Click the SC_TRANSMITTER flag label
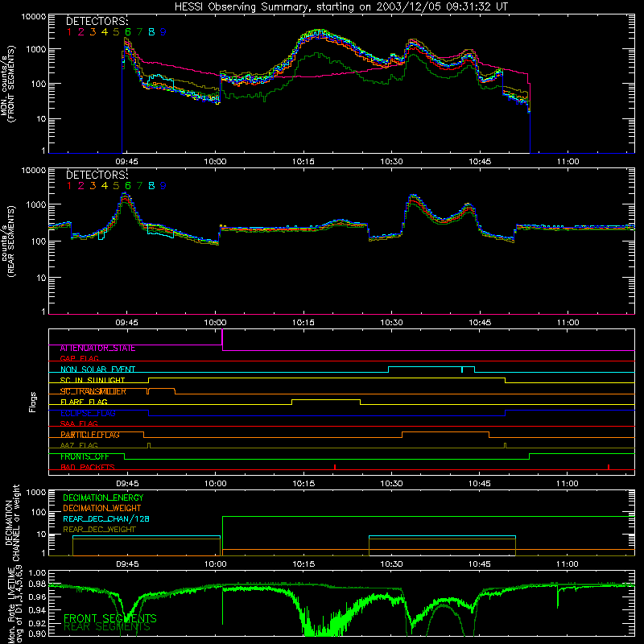The width and height of the screenshot is (644, 644). tap(93, 391)
